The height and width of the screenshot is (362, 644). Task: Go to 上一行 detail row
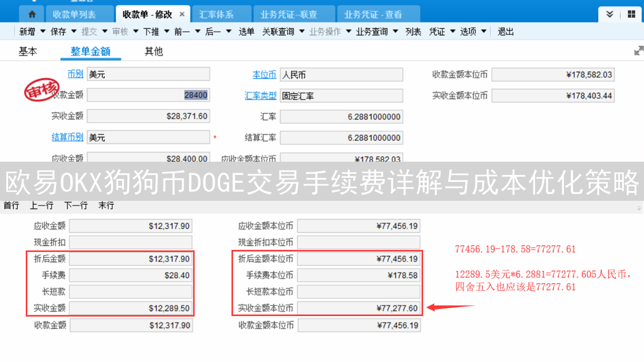point(41,205)
